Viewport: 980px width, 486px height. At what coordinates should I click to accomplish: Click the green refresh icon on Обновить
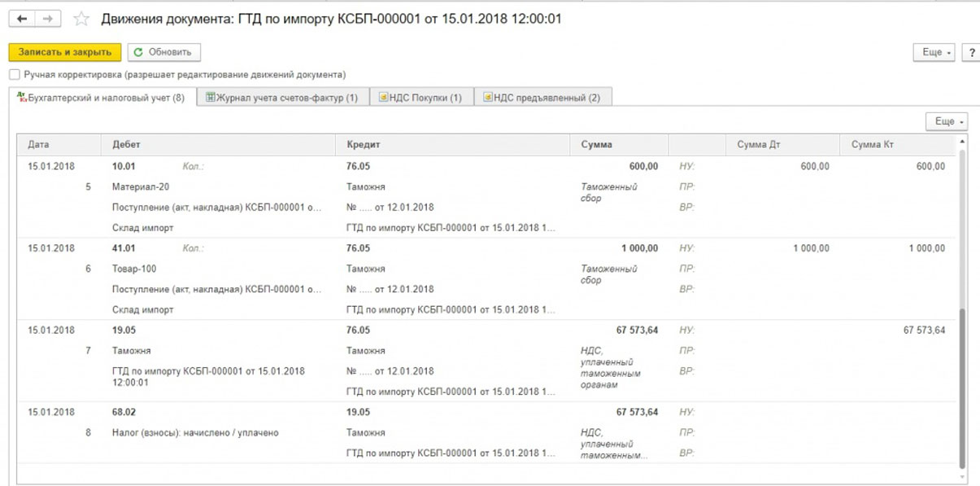[138, 52]
